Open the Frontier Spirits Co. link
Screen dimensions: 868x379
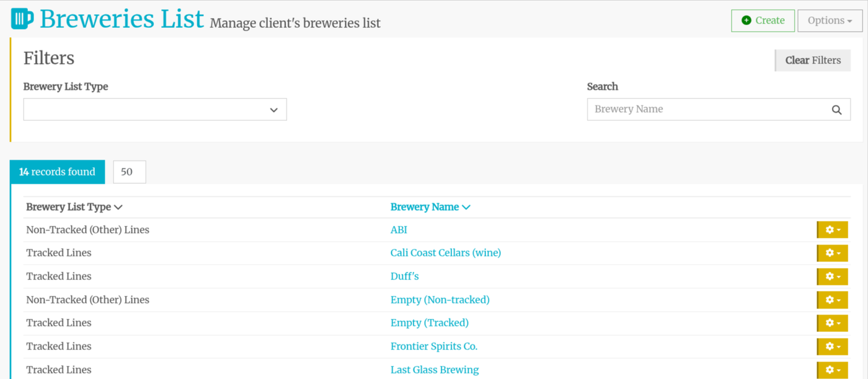[433, 346]
